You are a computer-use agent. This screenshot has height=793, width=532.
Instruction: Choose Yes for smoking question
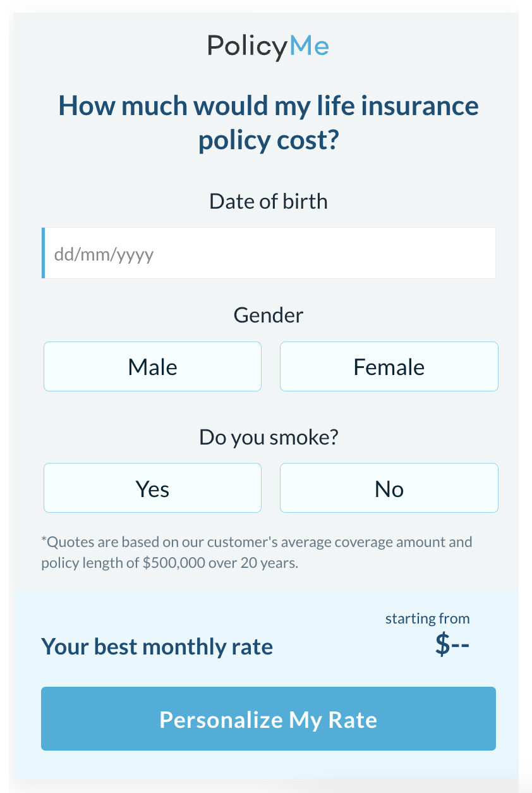[152, 488]
